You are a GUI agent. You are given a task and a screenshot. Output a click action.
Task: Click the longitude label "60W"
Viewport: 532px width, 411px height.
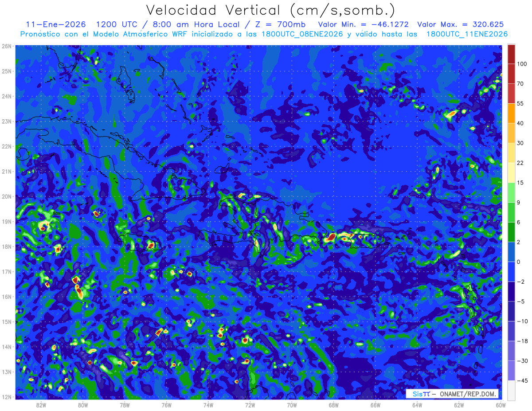[501, 406]
